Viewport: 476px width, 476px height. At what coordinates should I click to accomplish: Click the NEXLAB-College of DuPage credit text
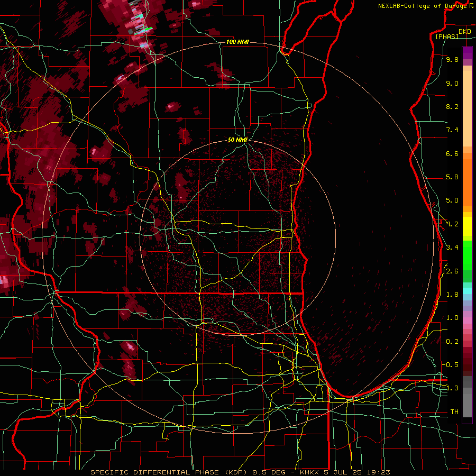tap(422, 6)
